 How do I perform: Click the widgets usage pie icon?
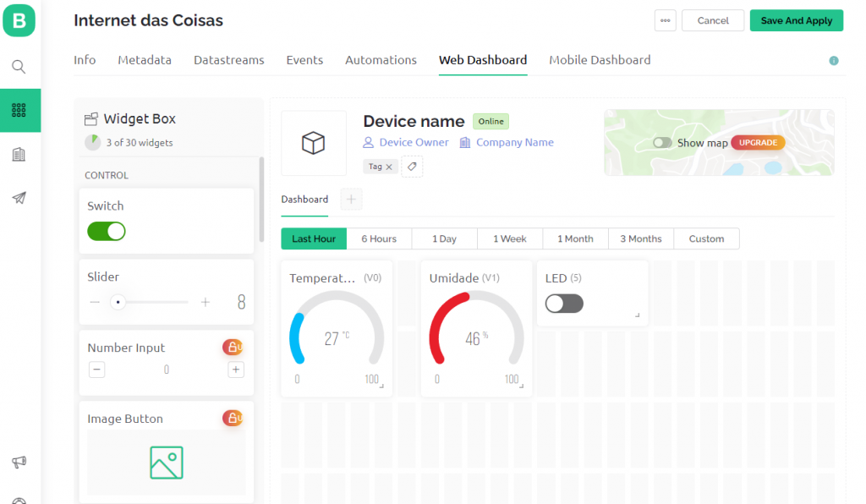coord(92,142)
